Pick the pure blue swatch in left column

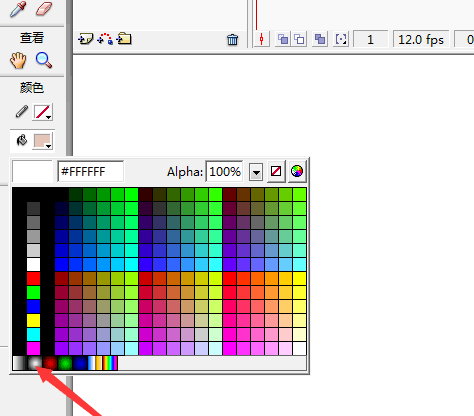click(33, 306)
